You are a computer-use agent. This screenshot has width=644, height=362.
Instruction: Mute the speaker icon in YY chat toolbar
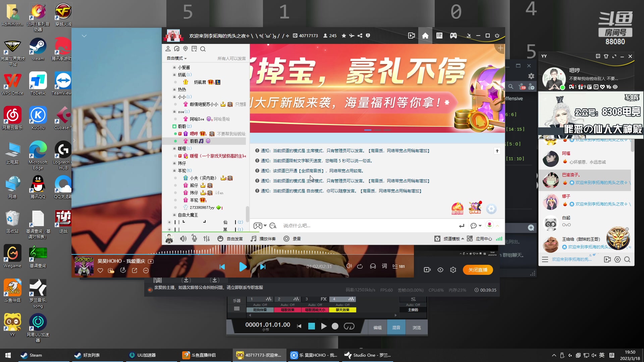183,239
